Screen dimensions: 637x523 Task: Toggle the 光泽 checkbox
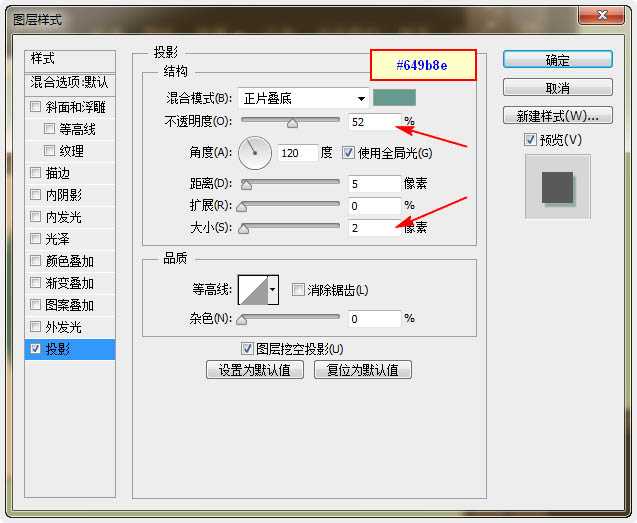pos(36,239)
